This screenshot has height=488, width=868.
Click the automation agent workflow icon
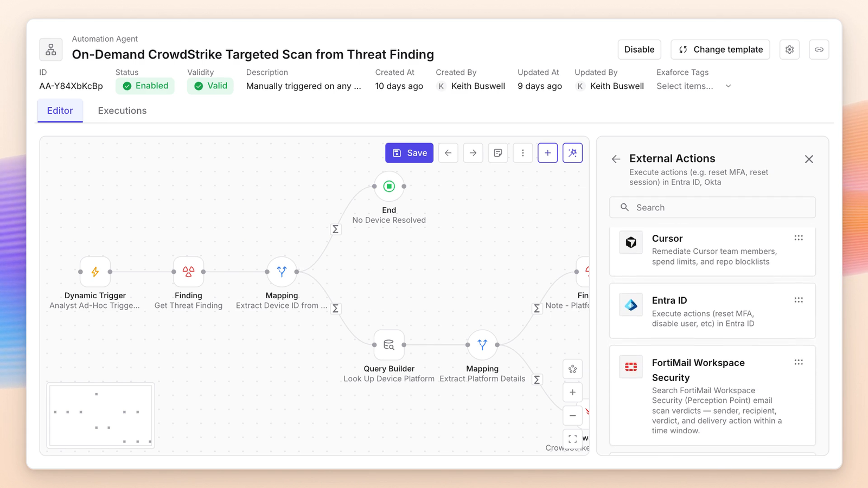click(51, 49)
